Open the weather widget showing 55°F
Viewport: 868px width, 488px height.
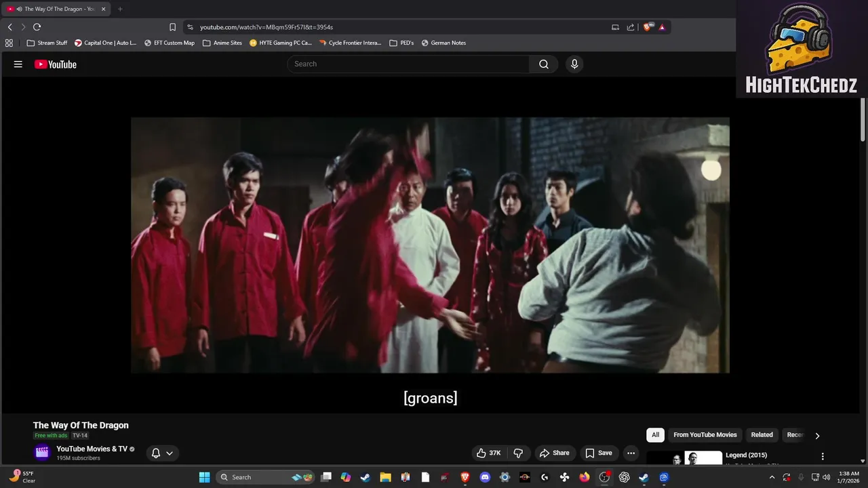pyautogui.click(x=22, y=477)
